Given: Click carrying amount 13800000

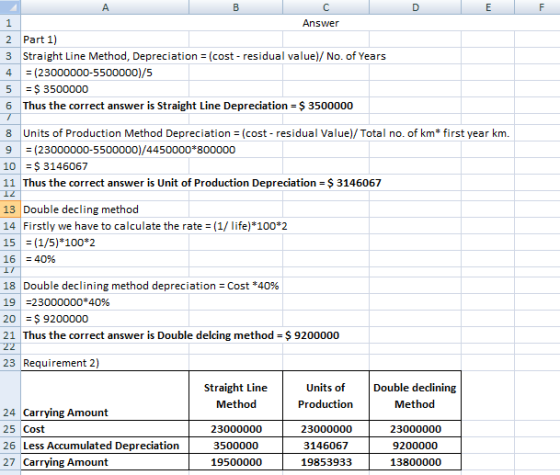Looking at the screenshot, I should pos(416,462).
